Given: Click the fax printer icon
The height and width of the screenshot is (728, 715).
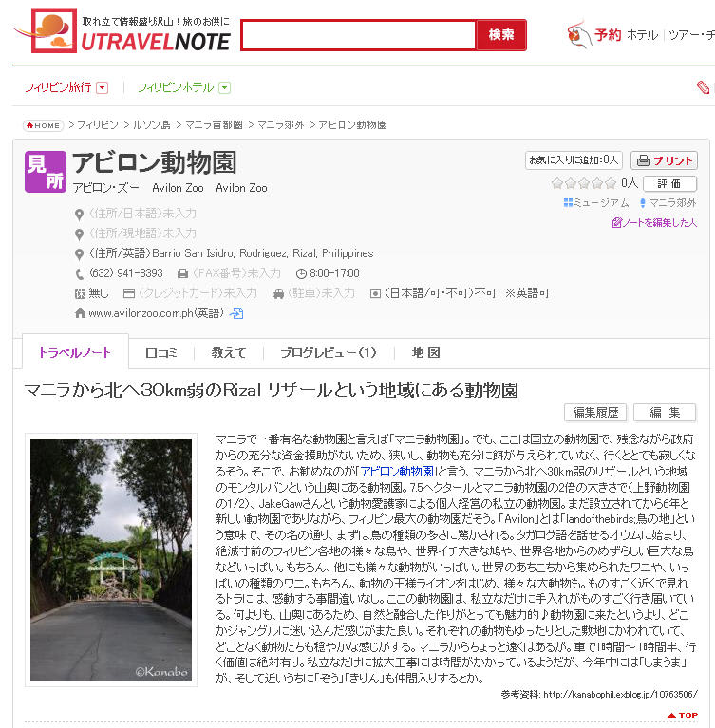Looking at the screenshot, I should [x=182, y=274].
